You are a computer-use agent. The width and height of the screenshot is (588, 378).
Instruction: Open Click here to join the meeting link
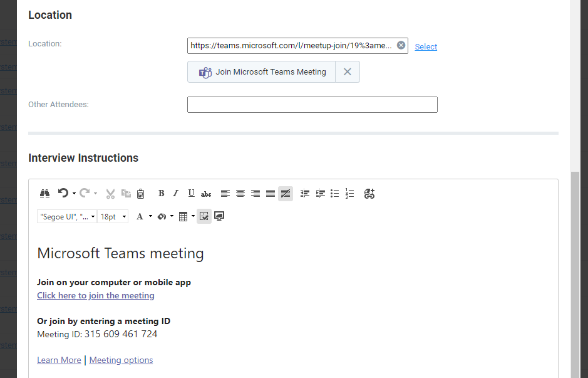pos(96,295)
